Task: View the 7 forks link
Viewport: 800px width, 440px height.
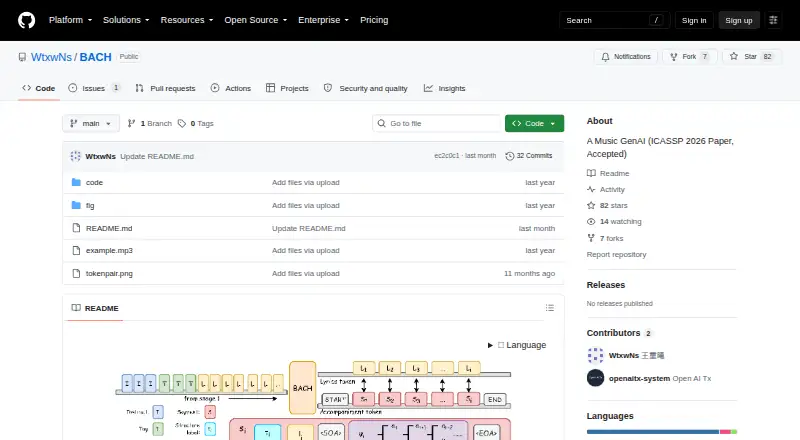Action: 605,238
